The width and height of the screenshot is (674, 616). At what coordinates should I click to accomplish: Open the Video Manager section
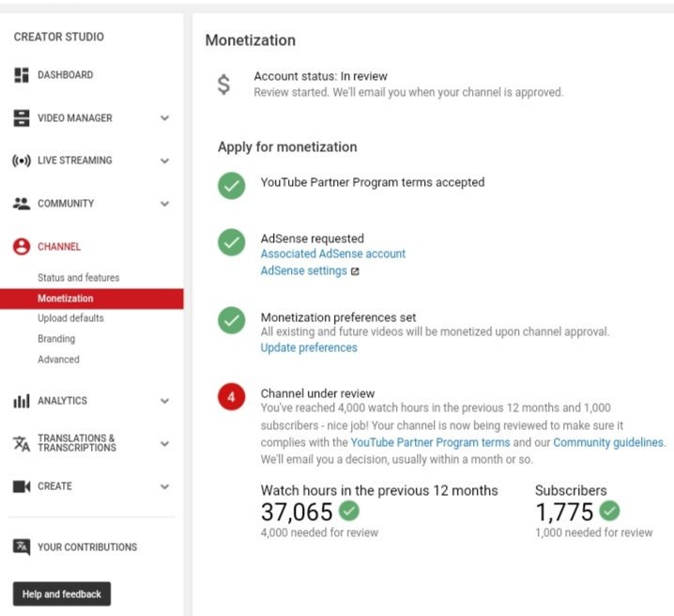point(75,117)
